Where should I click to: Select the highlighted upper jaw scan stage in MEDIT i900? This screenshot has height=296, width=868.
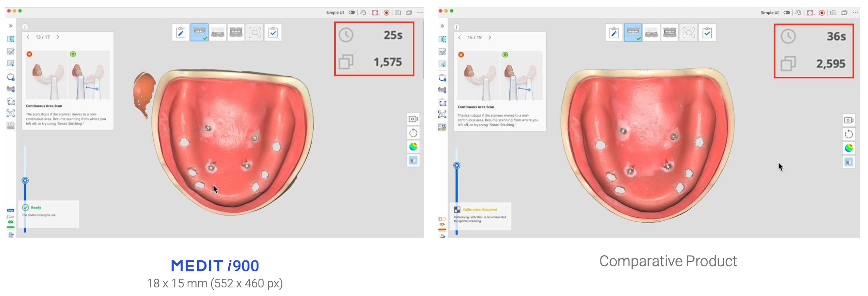(199, 32)
